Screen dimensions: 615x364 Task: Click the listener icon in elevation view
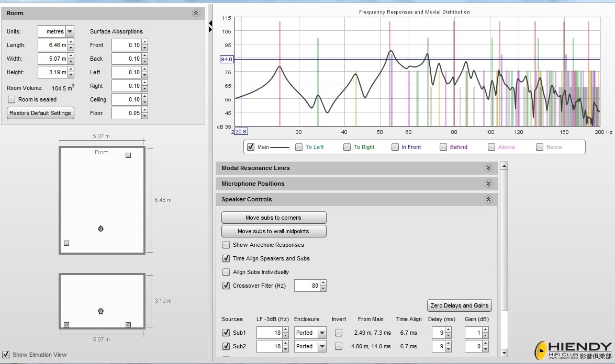coord(101,311)
